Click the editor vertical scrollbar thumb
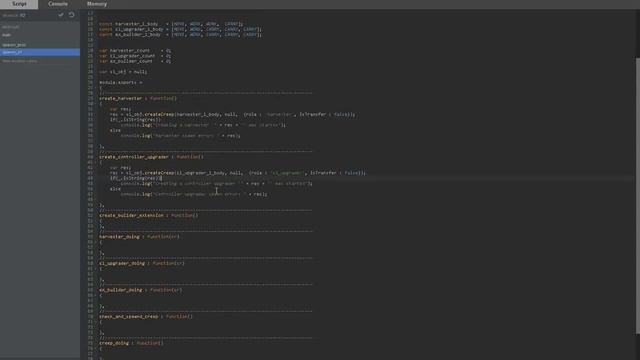 coord(638,196)
